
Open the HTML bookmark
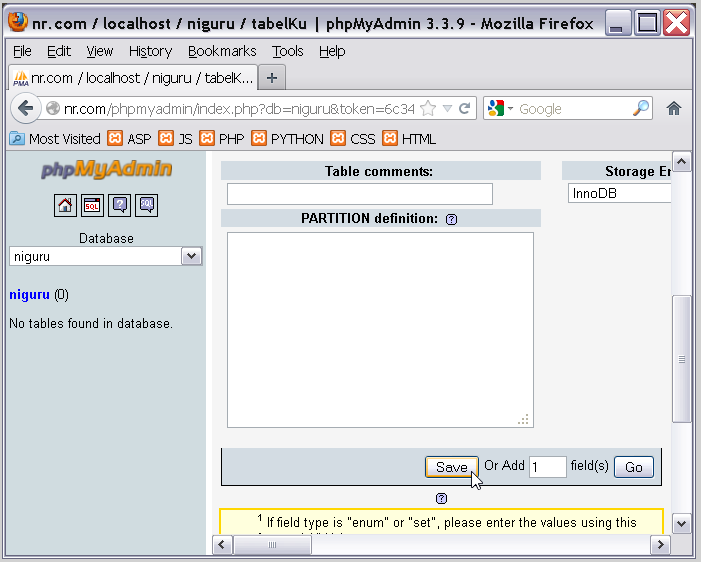click(409, 139)
